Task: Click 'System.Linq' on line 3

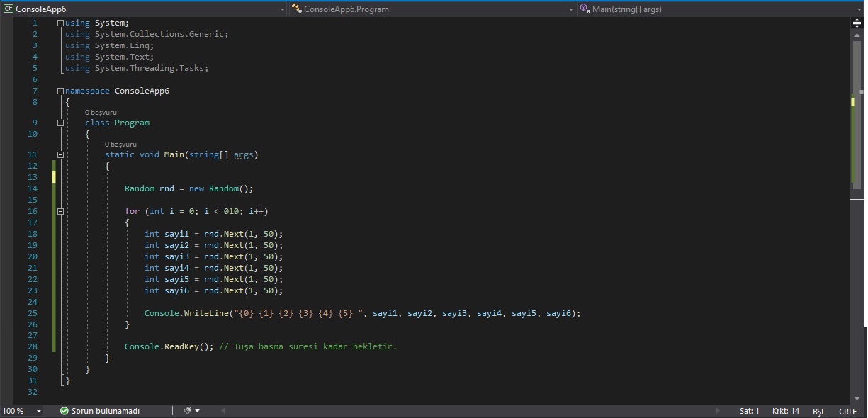Action: [122, 45]
